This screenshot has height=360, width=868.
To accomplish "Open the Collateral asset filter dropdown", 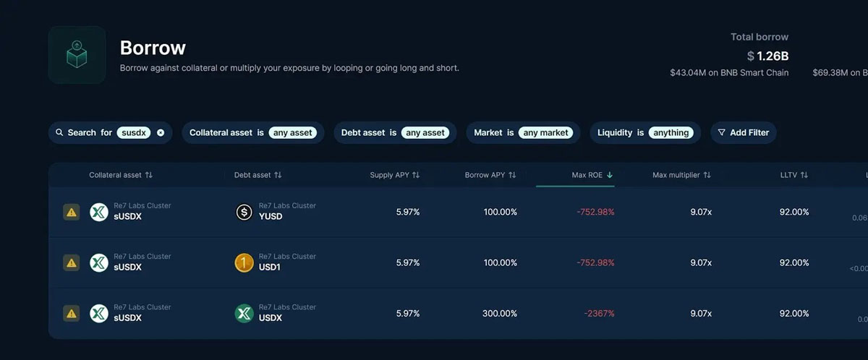I will (252, 133).
